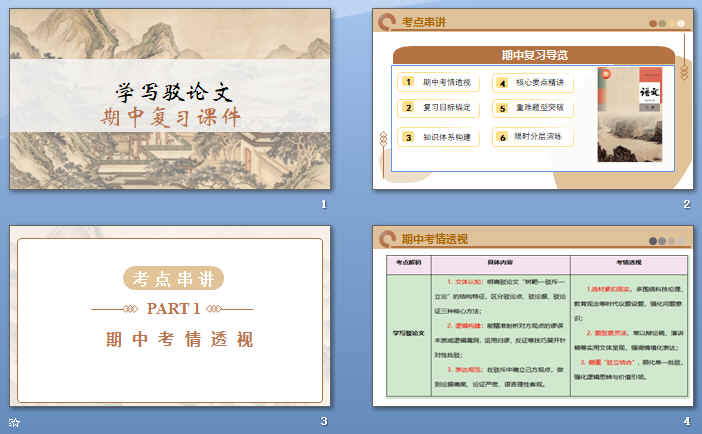Click the swirl logo icon on slide 2 header
Image resolution: width=702 pixels, height=434 pixels.
(x=387, y=22)
